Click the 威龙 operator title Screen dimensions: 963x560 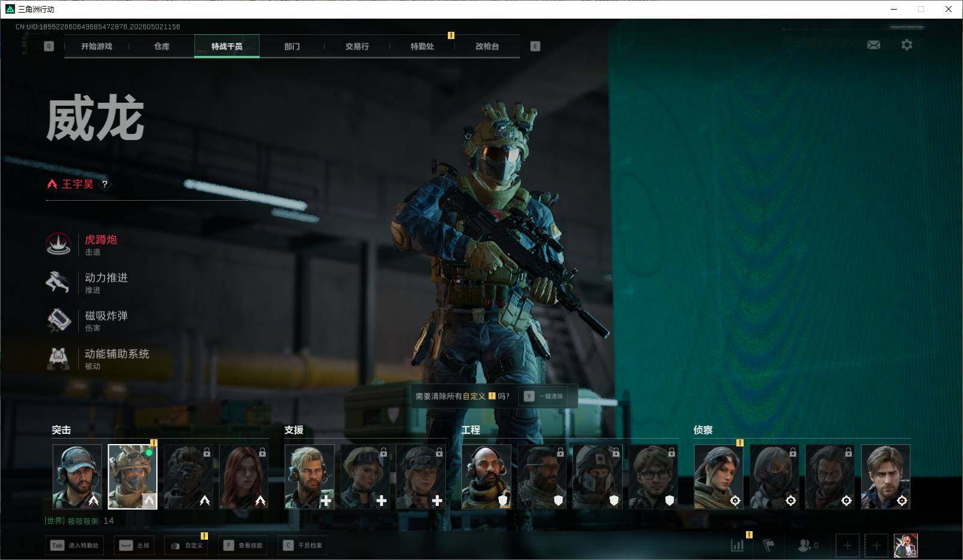pyautogui.click(x=95, y=120)
